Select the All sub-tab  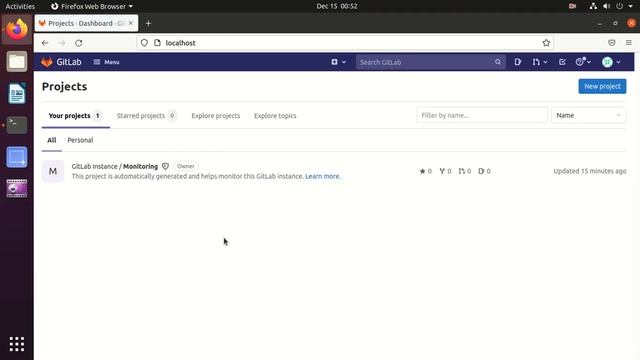point(52,140)
